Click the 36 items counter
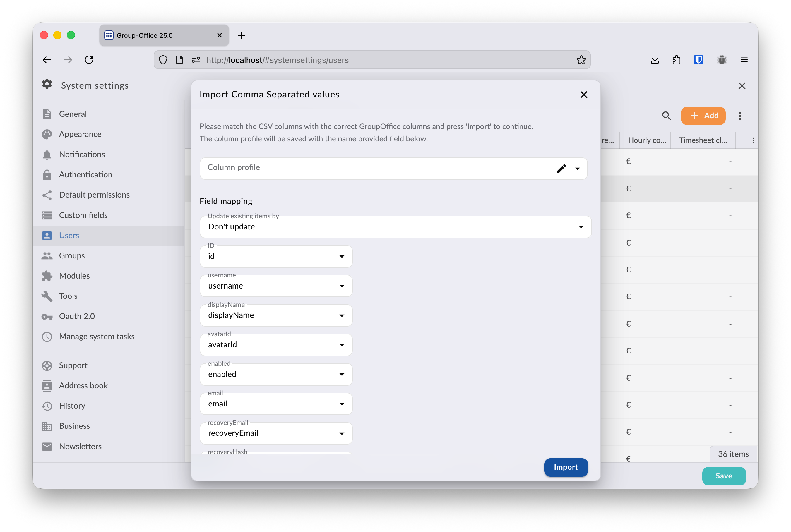This screenshot has height=532, width=791. pyautogui.click(x=733, y=454)
